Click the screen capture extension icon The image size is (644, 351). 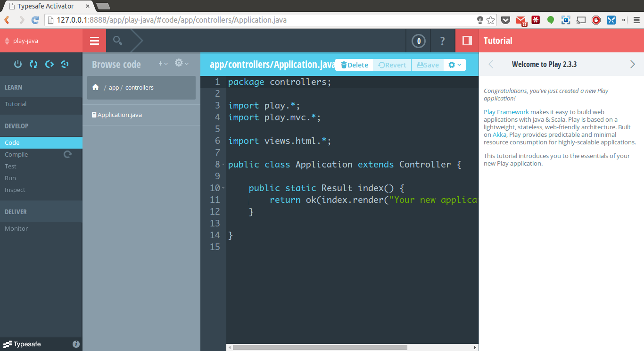coord(566,20)
